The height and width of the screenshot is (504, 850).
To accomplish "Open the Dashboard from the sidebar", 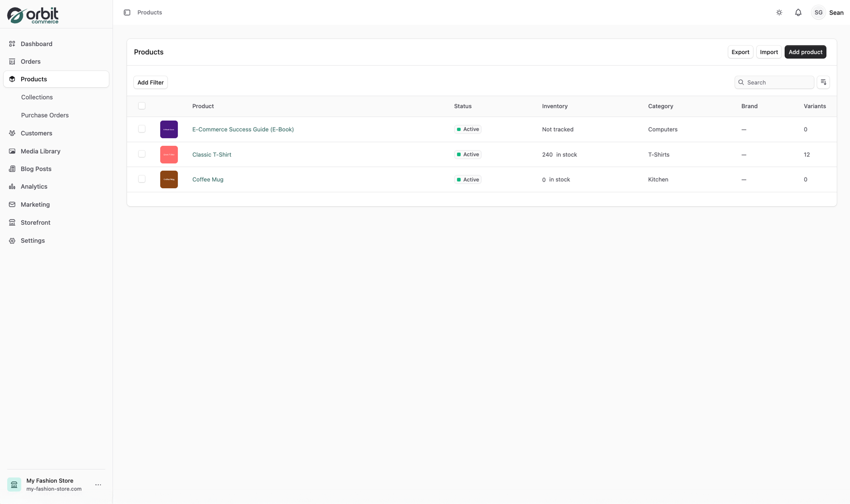I will coord(37,44).
